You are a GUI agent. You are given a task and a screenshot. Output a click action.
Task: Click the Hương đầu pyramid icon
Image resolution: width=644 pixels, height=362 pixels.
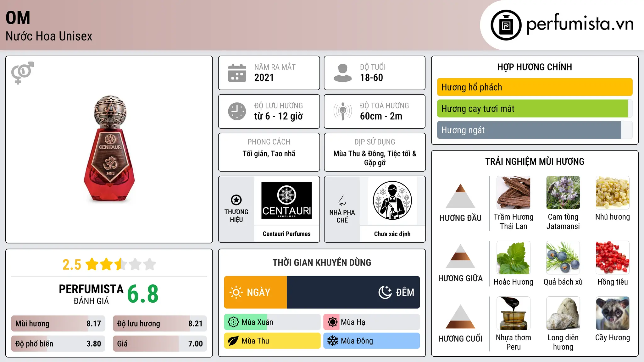pyautogui.click(x=460, y=196)
